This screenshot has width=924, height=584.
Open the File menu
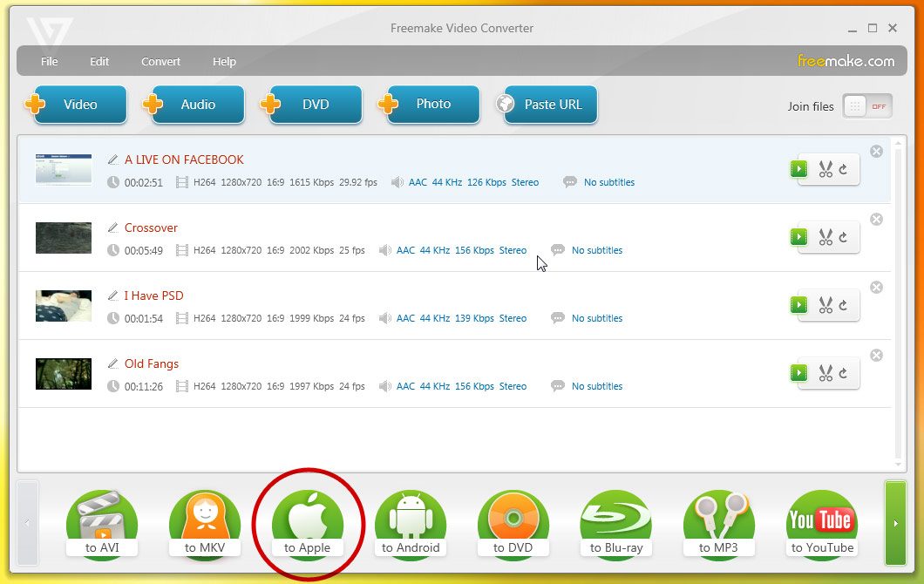(x=49, y=61)
